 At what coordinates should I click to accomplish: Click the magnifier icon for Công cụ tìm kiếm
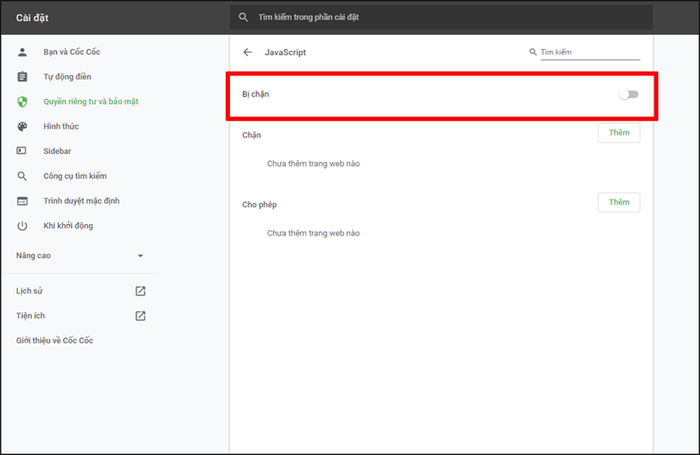coord(22,176)
